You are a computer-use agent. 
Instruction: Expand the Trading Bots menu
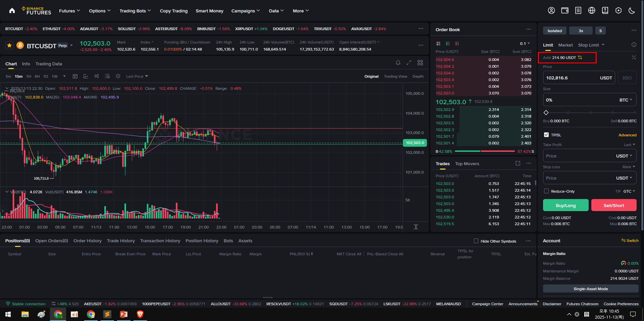coord(135,11)
